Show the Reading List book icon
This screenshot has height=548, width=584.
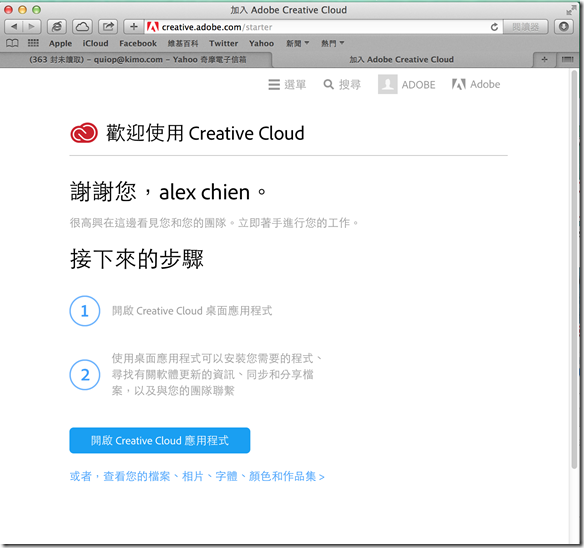[12, 43]
